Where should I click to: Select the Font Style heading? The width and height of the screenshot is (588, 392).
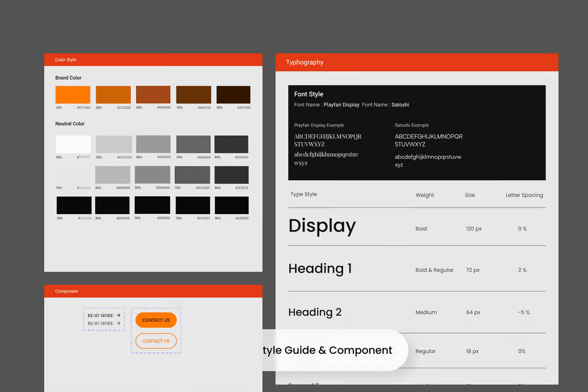[309, 94]
